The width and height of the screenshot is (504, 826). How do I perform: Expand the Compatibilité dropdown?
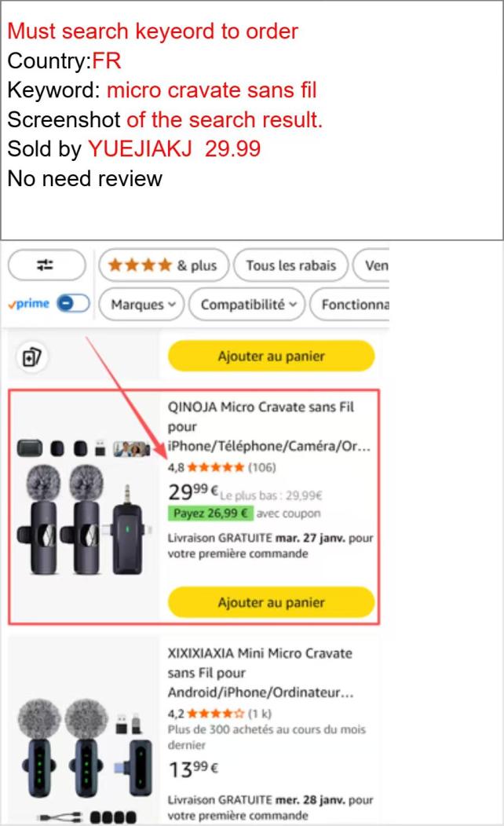point(247,305)
